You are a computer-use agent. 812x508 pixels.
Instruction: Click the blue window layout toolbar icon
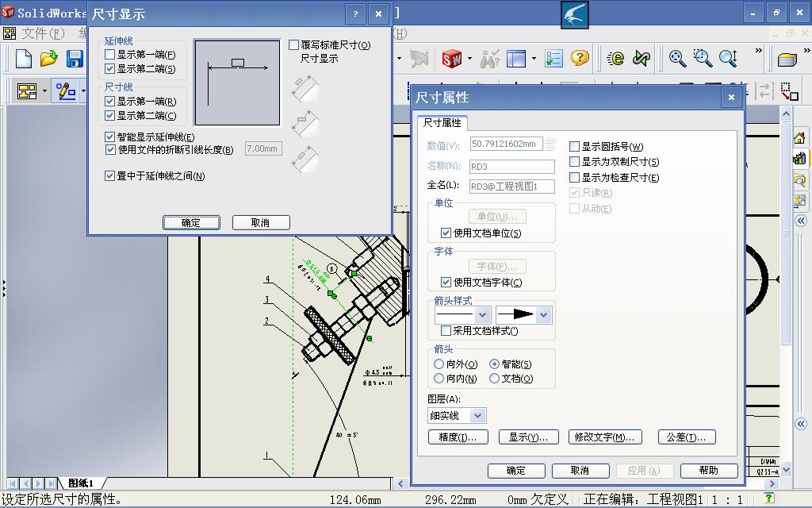pos(515,59)
